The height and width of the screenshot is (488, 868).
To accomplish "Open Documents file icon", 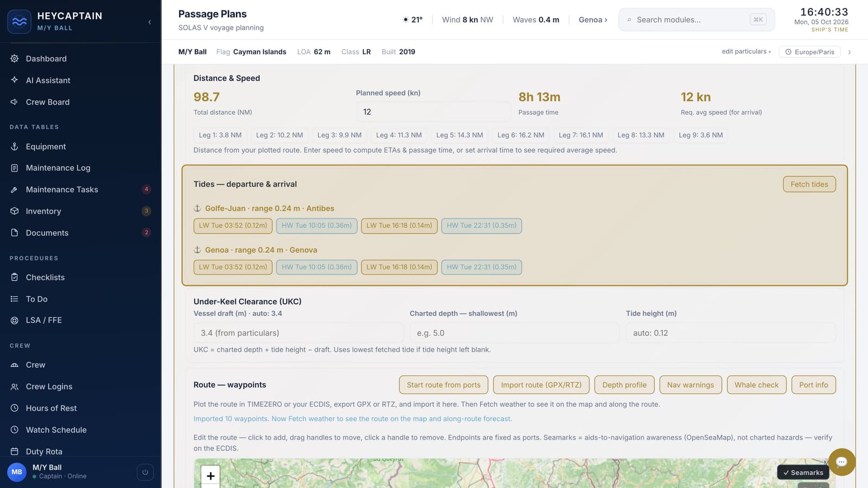I will coord(15,233).
